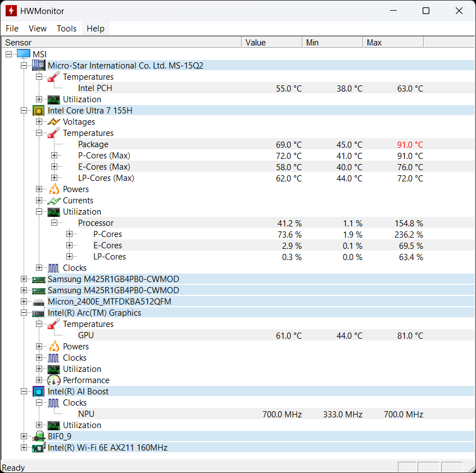The width and height of the screenshot is (476, 473).
Task: Click the 333.0 MHz NPU min value
Action: [x=343, y=414]
